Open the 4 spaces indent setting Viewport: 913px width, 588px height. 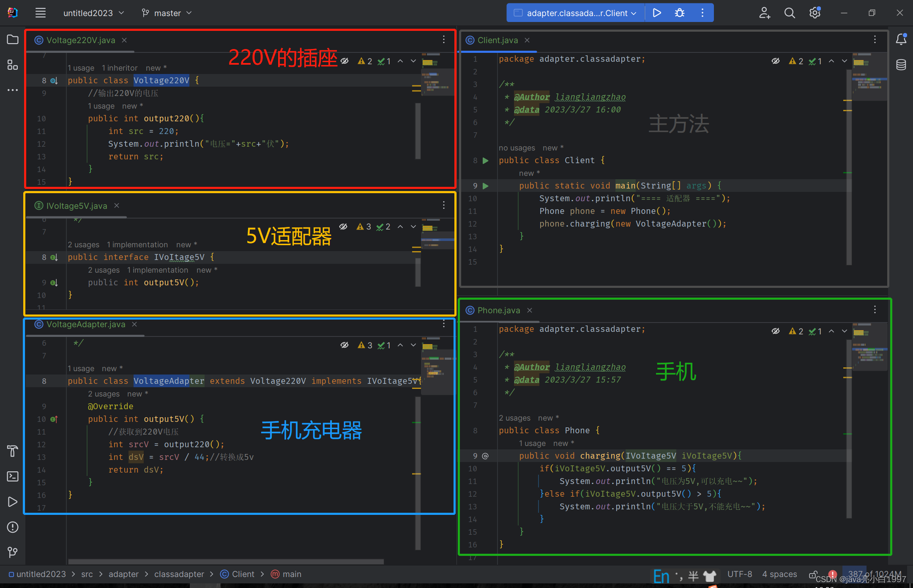779,574
